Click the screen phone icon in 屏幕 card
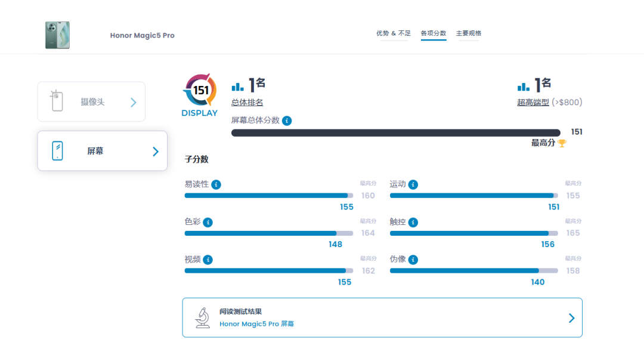 (57, 151)
